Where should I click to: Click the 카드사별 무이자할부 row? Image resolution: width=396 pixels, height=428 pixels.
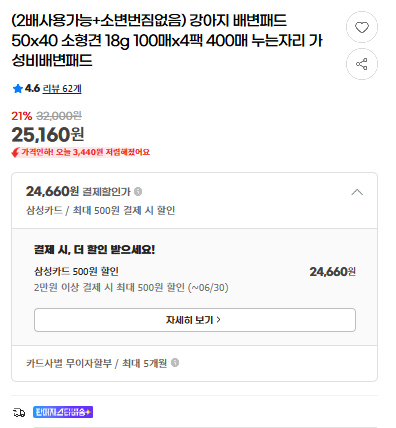point(195,363)
